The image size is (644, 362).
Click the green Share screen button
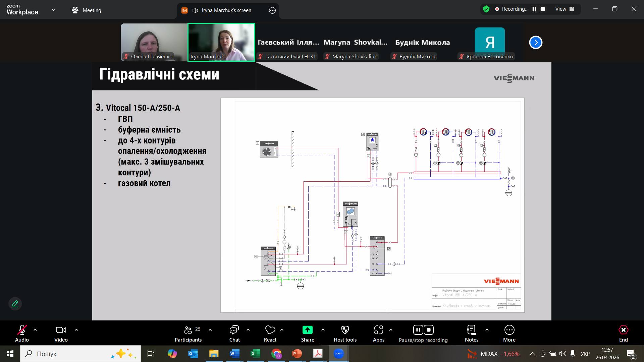coord(307,330)
